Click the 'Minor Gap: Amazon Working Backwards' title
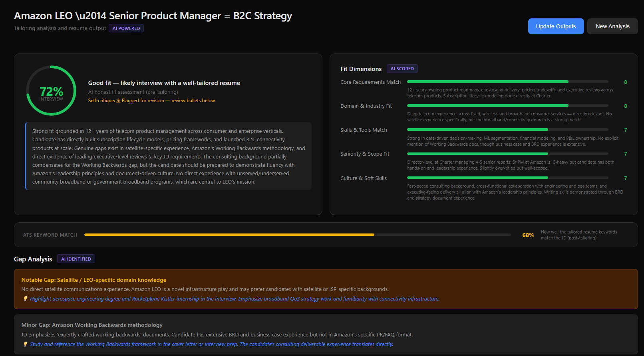 pos(92,325)
